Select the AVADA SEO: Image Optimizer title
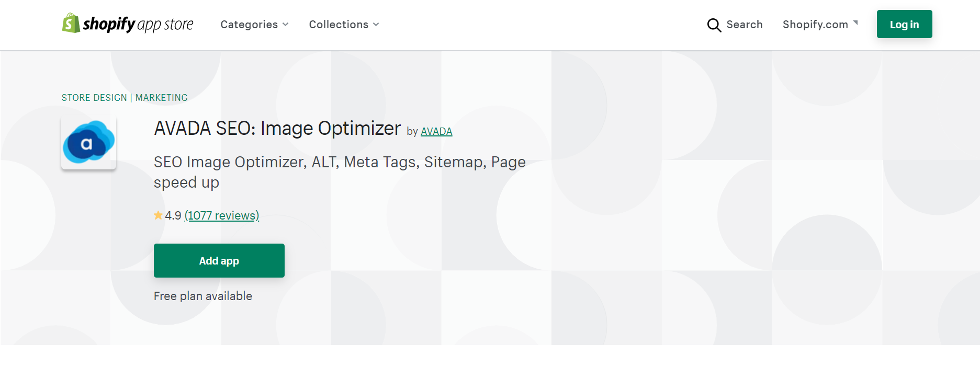The image size is (980, 379). pyautogui.click(x=277, y=128)
